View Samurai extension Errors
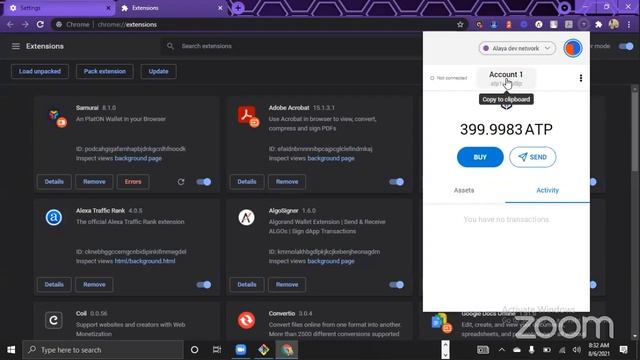 point(133,182)
